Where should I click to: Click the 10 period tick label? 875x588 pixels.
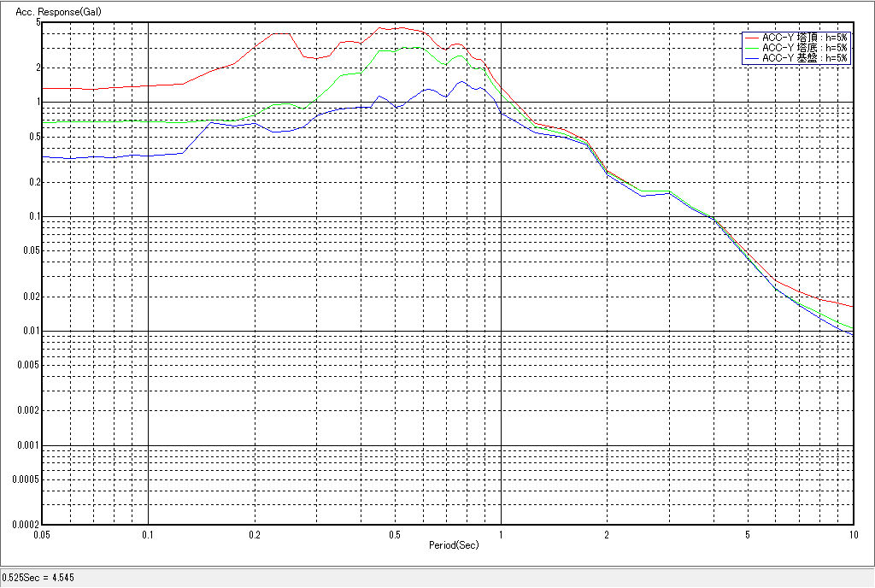tap(852, 535)
